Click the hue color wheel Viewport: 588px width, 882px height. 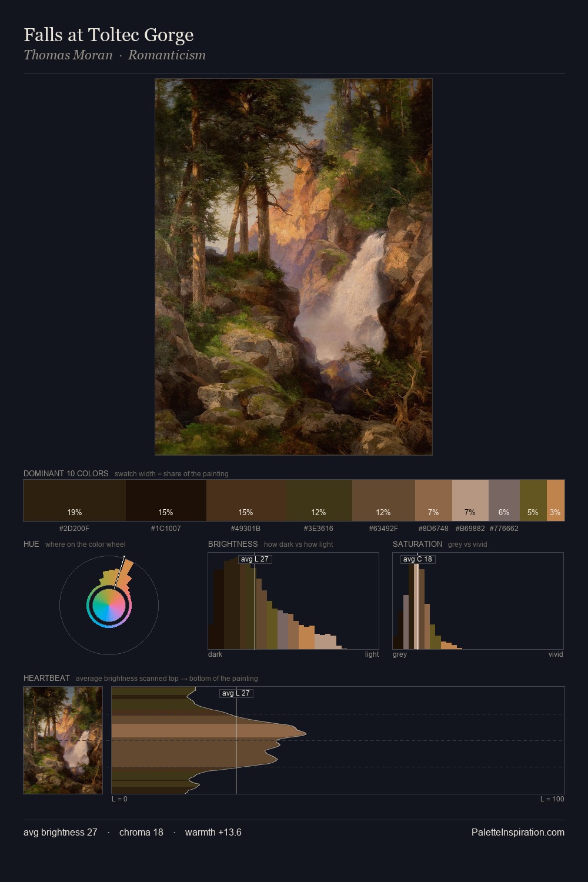pyautogui.click(x=109, y=604)
